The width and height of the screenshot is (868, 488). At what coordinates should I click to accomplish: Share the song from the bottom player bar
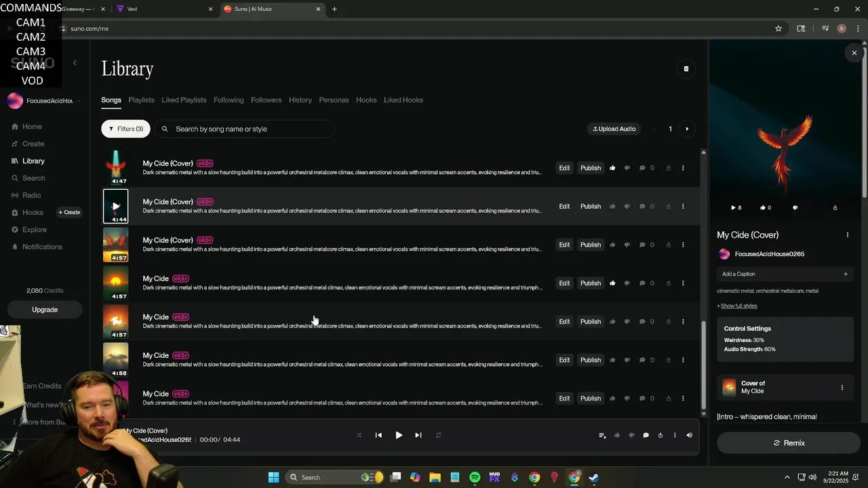[x=660, y=435]
